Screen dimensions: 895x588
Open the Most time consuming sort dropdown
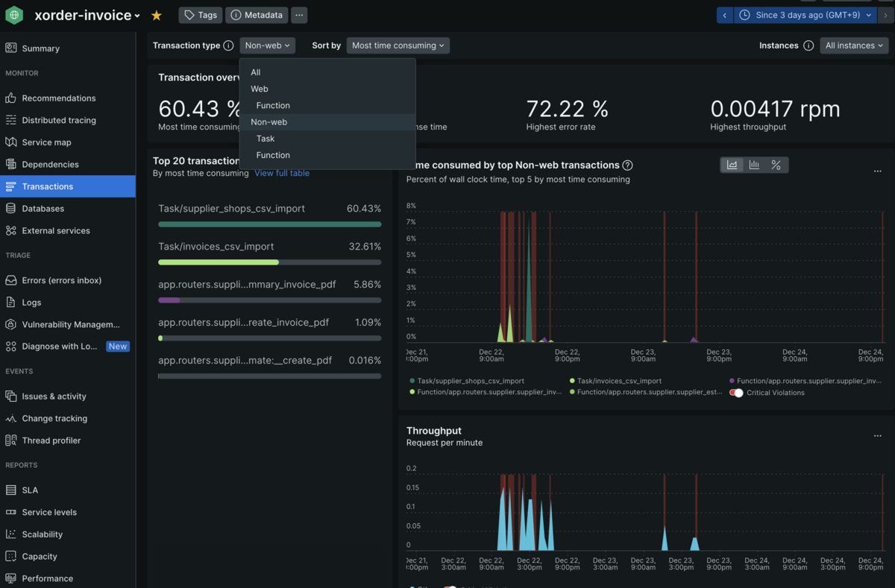[398, 45]
